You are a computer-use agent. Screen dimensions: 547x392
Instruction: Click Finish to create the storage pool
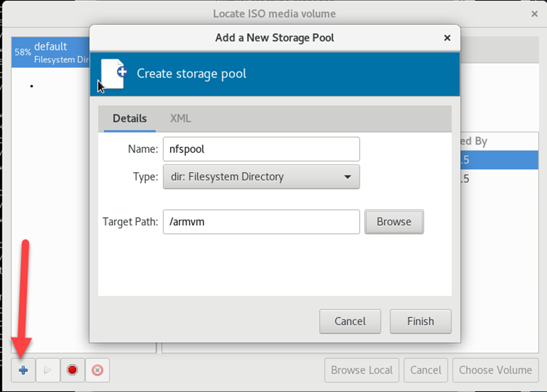coord(420,321)
